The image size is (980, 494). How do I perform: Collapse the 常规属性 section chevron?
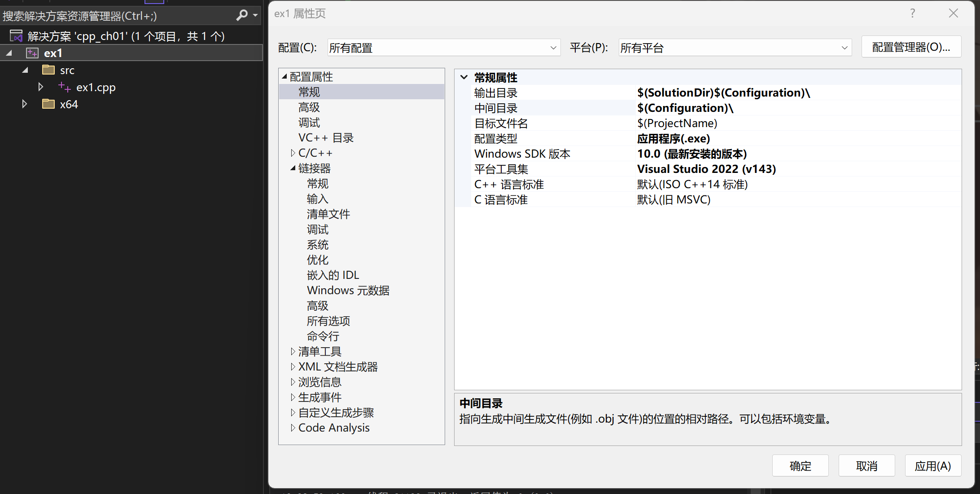pyautogui.click(x=464, y=77)
